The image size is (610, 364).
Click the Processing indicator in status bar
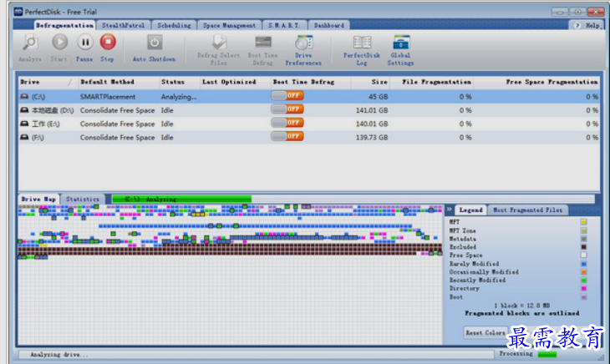click(547, 354)
